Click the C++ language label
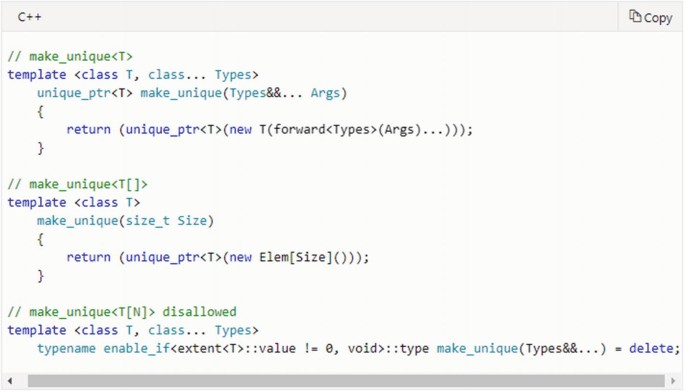685x392 pixels. [x=29, y=17]
